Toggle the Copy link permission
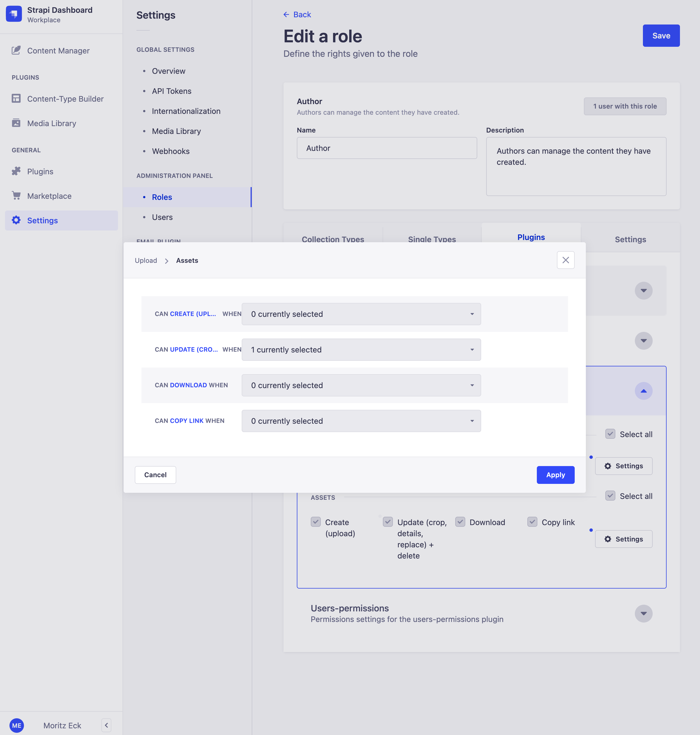 pyautogui.click(x=532, y=522)
